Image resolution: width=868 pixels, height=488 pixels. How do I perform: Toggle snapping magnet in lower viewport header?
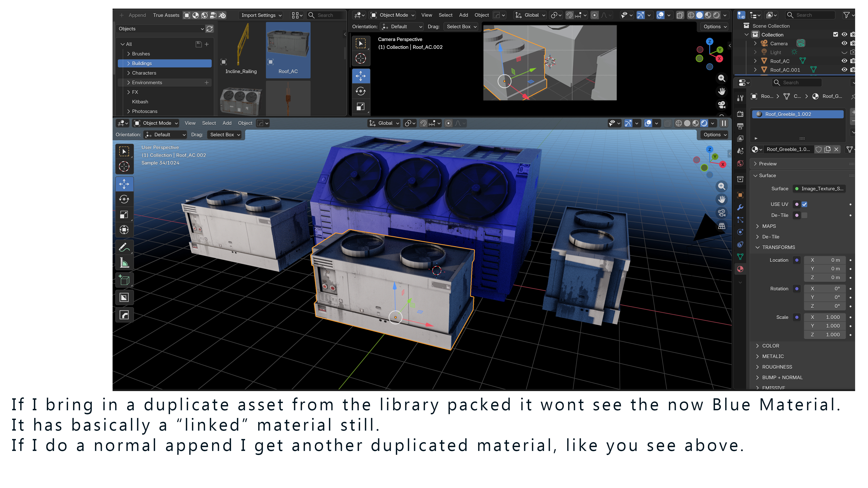tap(424, 123)
